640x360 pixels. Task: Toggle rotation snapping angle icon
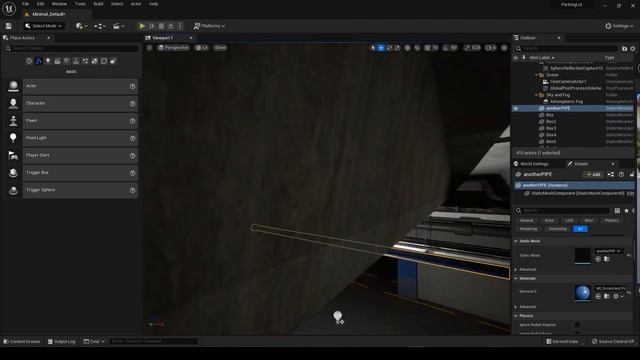(x=446, y=48)
